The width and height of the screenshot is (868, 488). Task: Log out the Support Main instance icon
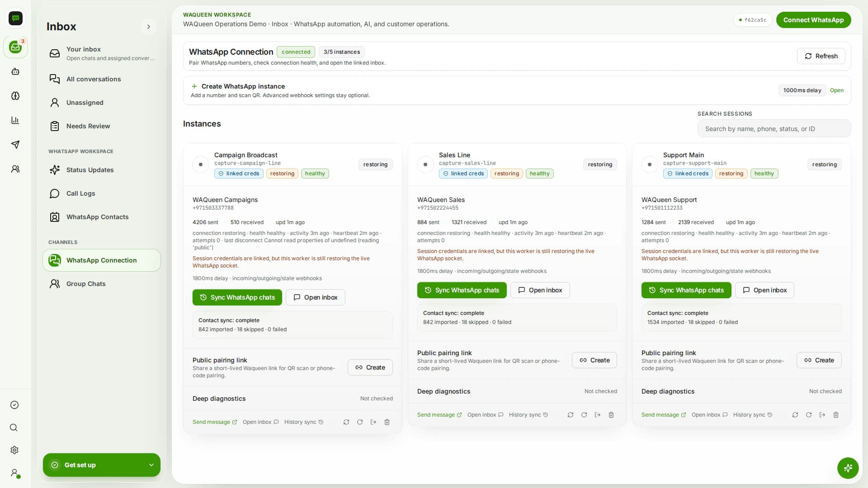point(822,415)
